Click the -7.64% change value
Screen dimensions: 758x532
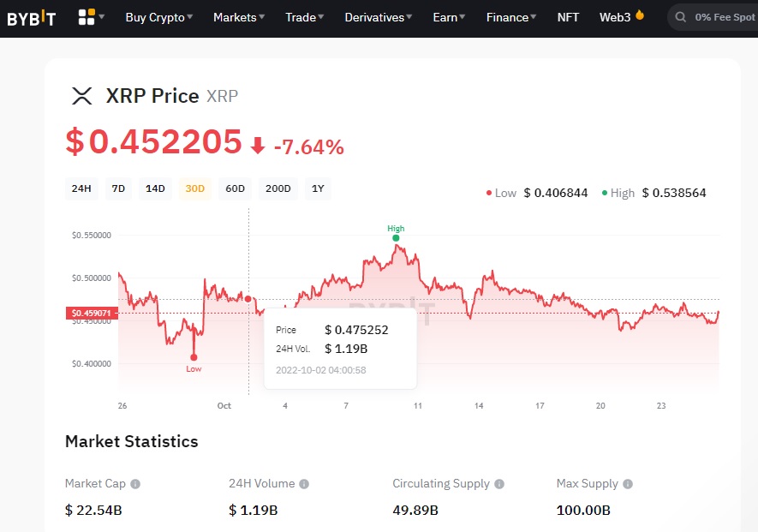(x=309, y=147)
